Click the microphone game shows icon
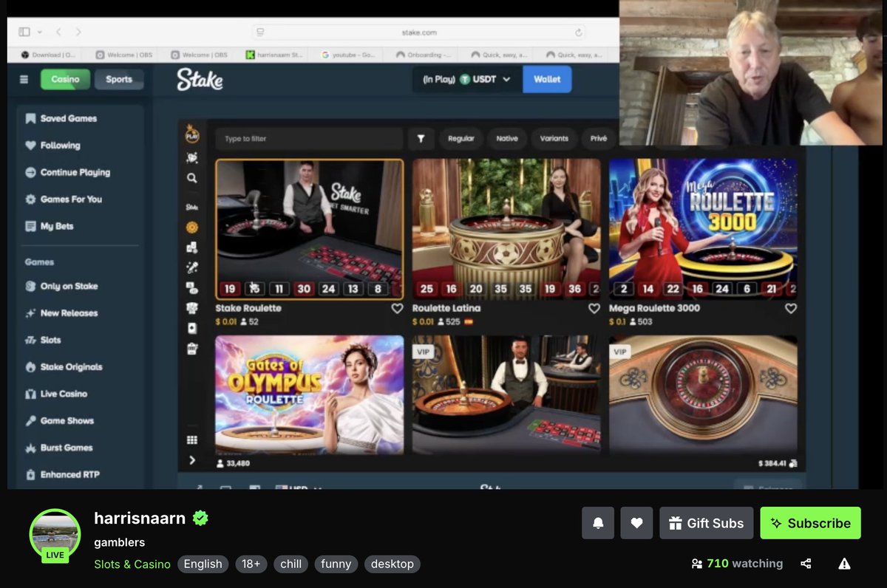Image resolution: width=887 pixels, height=588 pixels. tap(192, 267)
